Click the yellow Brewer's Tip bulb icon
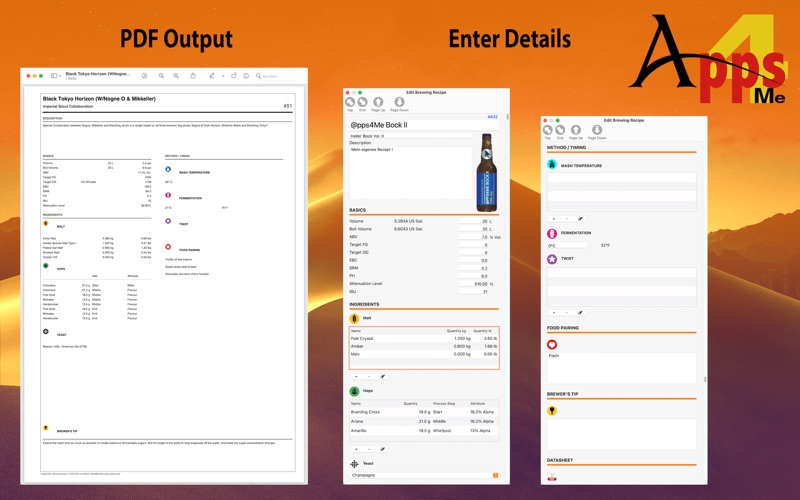 click(552, 411)
